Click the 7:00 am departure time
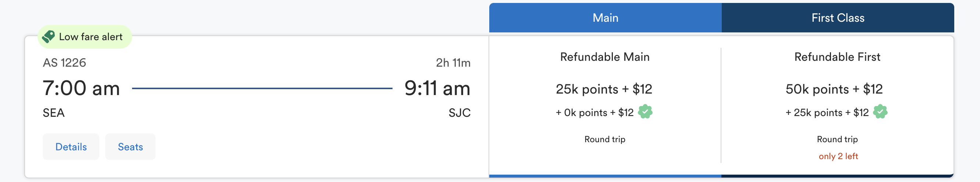The height and width of the screenshot is (182, 980). pos(81,88)
